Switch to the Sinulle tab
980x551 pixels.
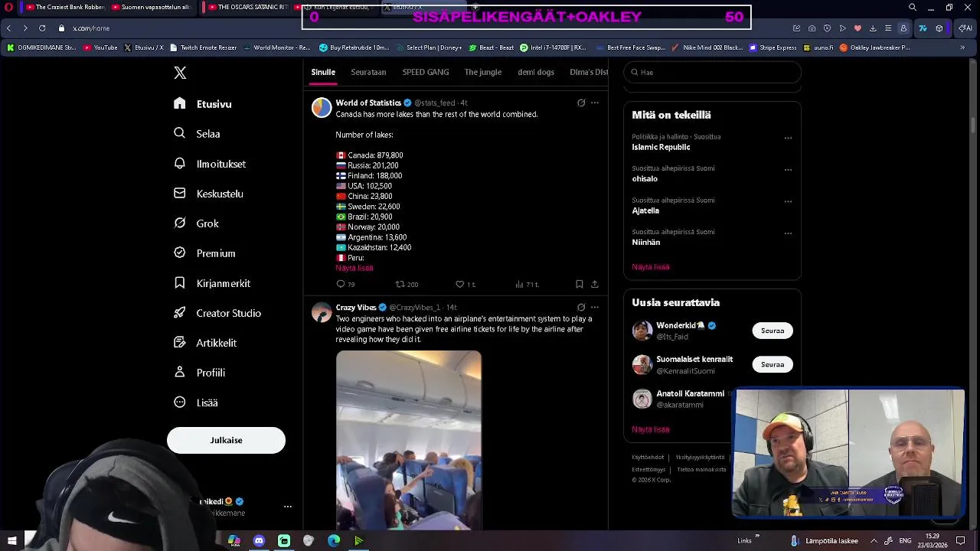click(323, 72)
